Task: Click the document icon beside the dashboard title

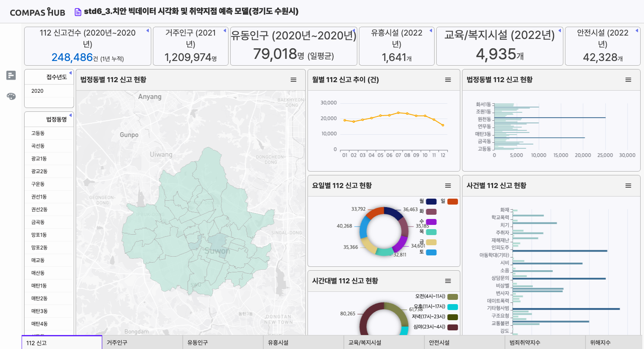Action: pos(78,12)
